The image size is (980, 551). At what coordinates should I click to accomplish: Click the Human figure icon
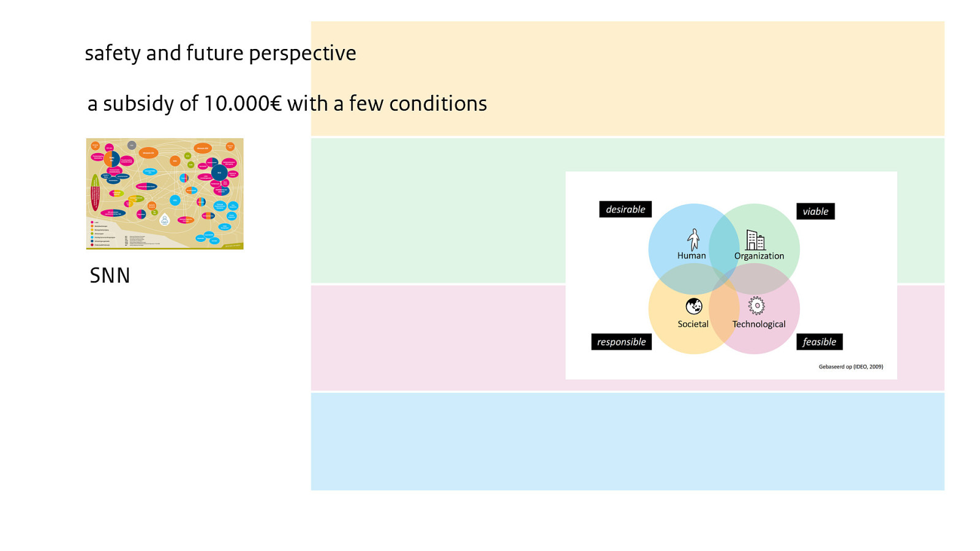pyautogui.click(x=693, y=239)
